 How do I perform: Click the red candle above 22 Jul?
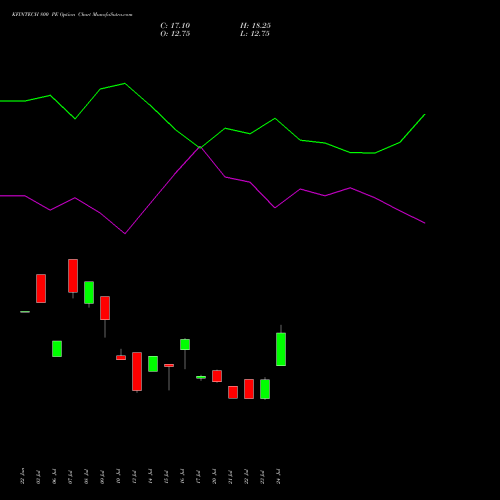[249, 389]
